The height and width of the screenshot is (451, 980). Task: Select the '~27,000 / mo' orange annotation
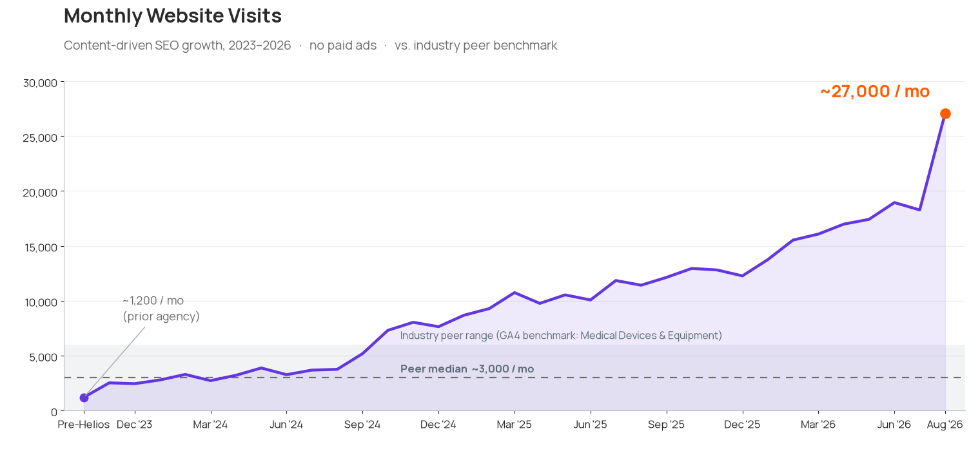pyautogui.click(x=875, y=91)
